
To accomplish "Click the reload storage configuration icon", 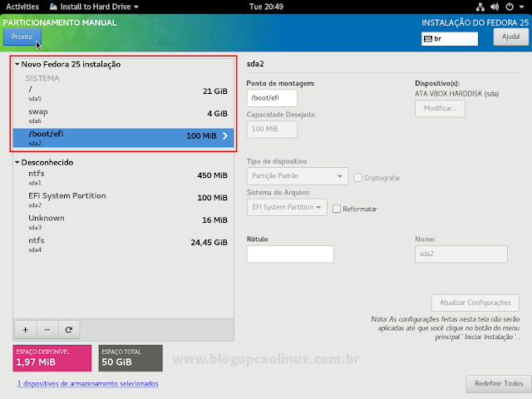I will tap(69, 330).
